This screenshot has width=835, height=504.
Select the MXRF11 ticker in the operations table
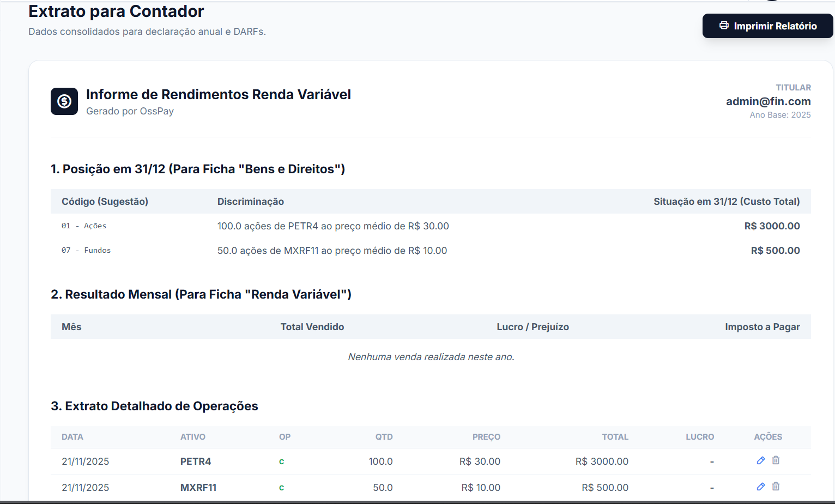(198, 488)
